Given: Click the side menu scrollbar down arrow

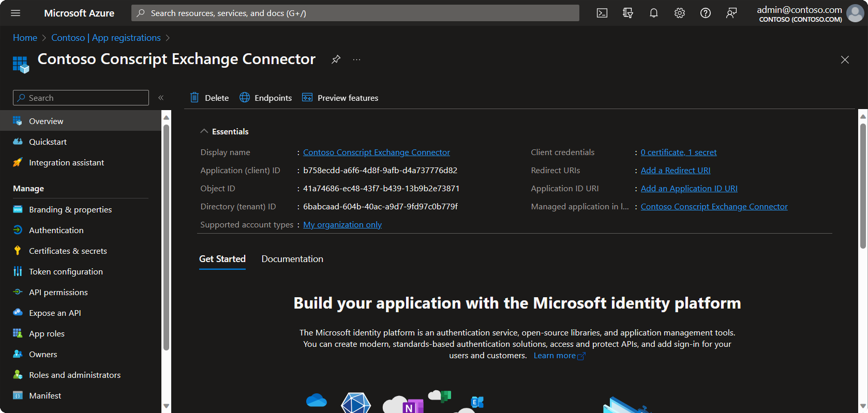Looking at the screenshot, I should (x=166, y=406).
